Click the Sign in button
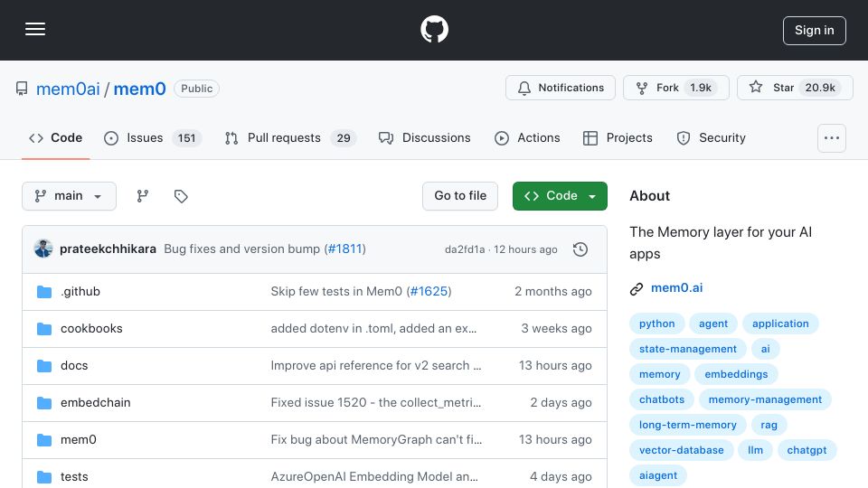Viewport: 868px width, 488px height. [x=815, y=31]
